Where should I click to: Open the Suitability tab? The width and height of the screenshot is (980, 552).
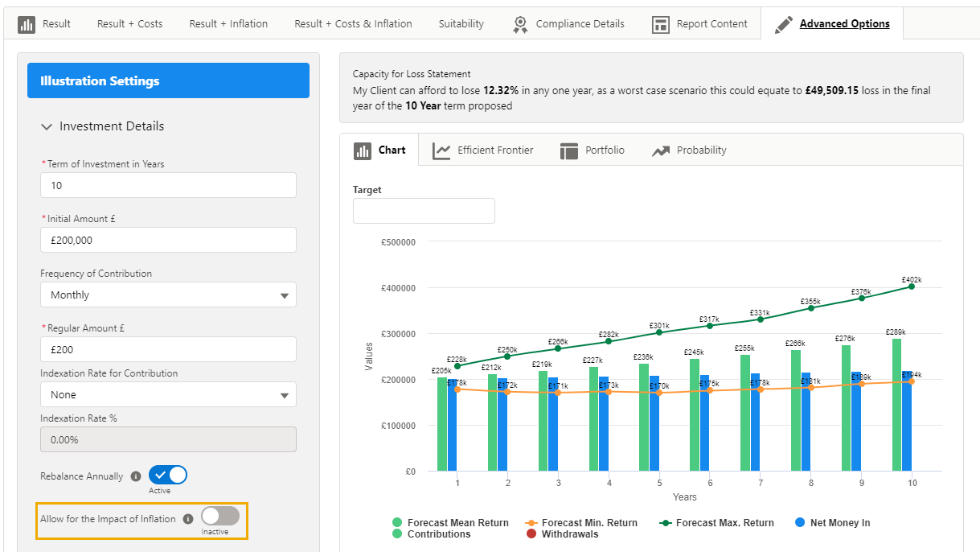click(x=461, y=24)
